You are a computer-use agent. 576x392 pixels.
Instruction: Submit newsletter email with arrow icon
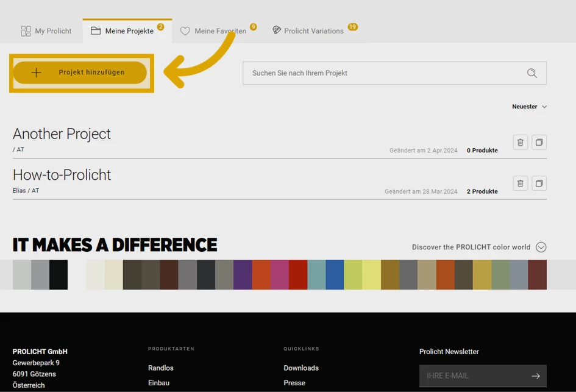tap(535, 376)
